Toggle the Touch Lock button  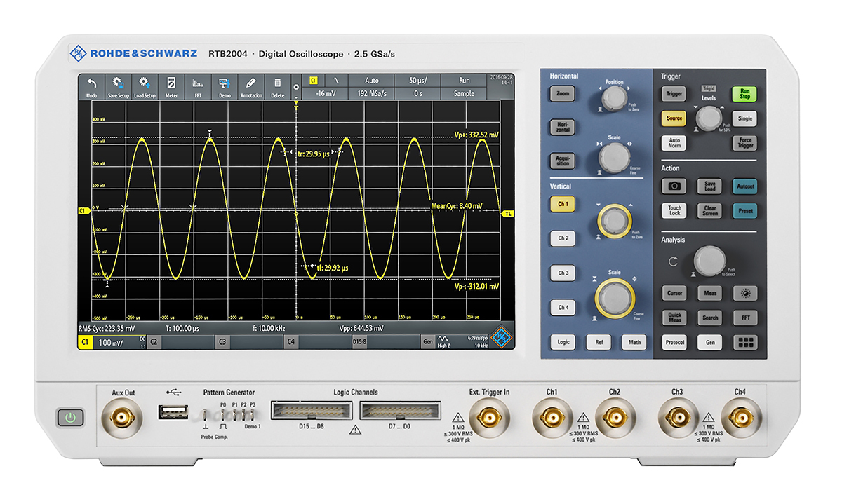pyautogui.click(x=674, y=211)
